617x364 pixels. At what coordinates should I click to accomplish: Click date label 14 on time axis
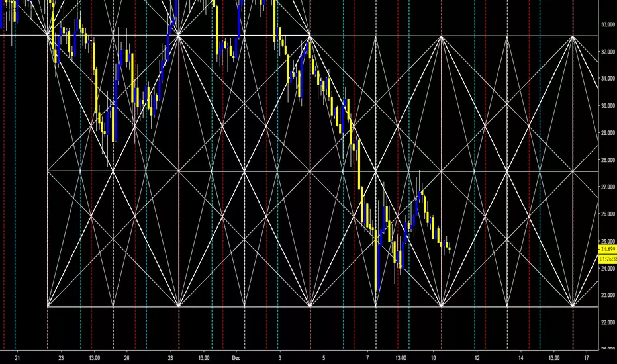(520, 357)
